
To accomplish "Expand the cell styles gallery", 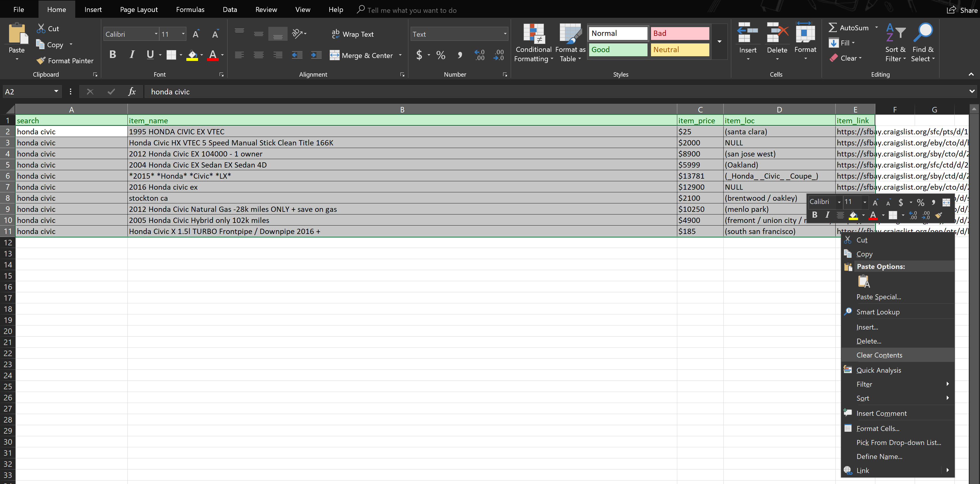I will click(719, 41).
